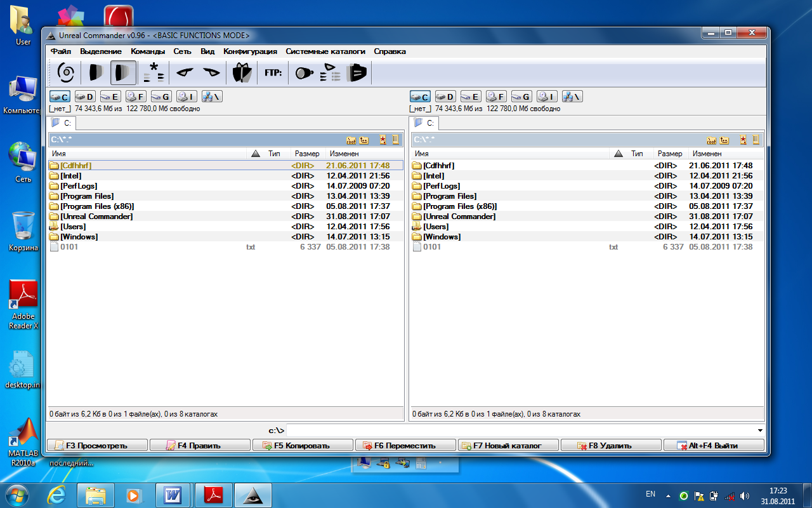This screenshot has width=812, height=508.
Task: Go to parent folder icon, left panel
Action: coord(364,140)
